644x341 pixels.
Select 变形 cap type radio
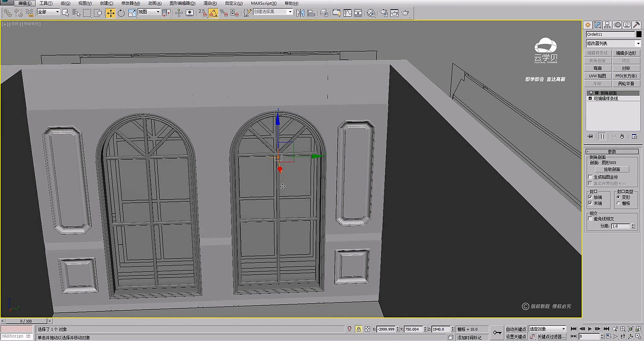[618, 197]
